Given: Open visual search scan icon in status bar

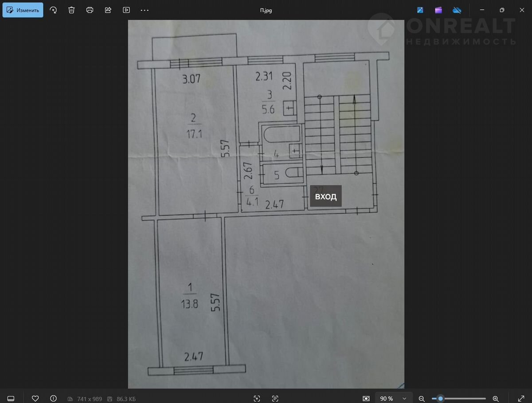Looking at the screenshot, I should [256, 399].
